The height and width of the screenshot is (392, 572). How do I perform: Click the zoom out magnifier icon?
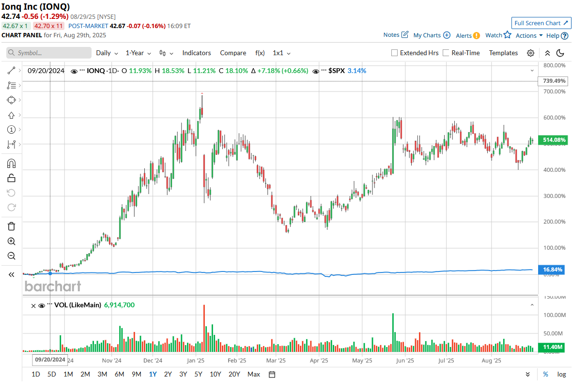click(x=11, y=256)
